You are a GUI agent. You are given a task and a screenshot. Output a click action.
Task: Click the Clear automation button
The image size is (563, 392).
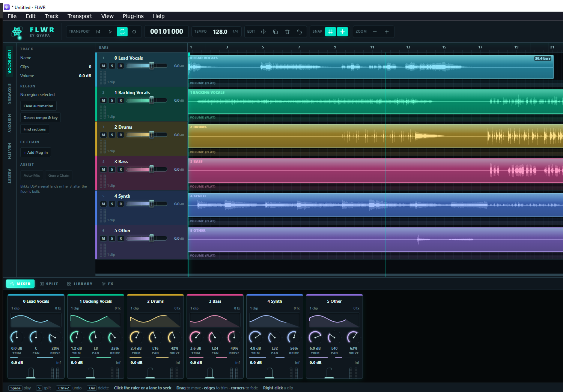[38, 106]
